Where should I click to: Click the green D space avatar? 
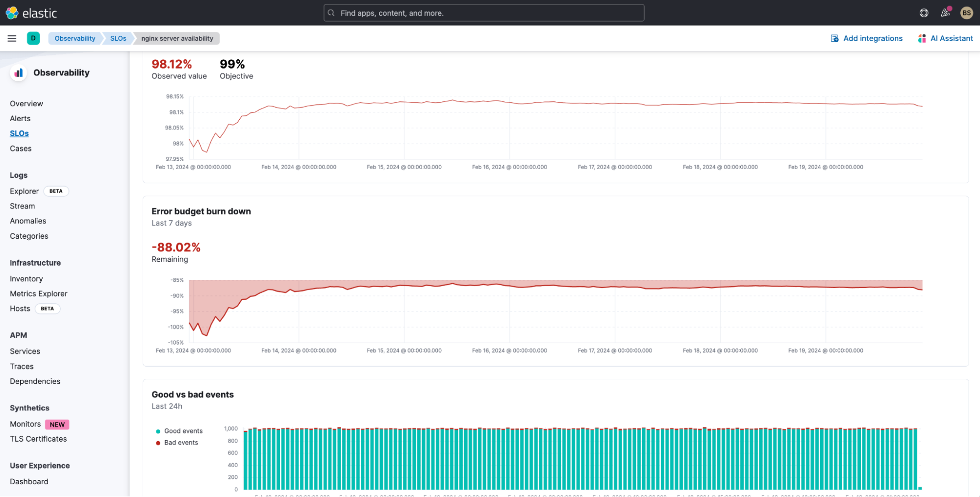coord(33,38)
